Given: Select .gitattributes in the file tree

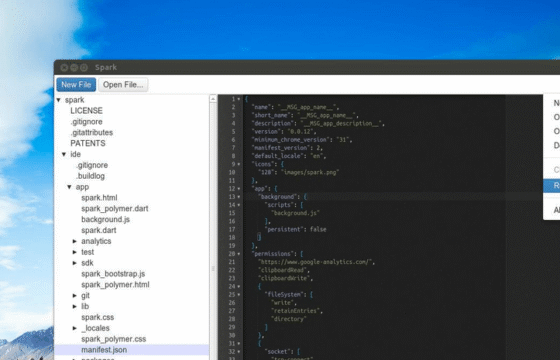Looking at the screenshot, I should click(x=92, y=132).
